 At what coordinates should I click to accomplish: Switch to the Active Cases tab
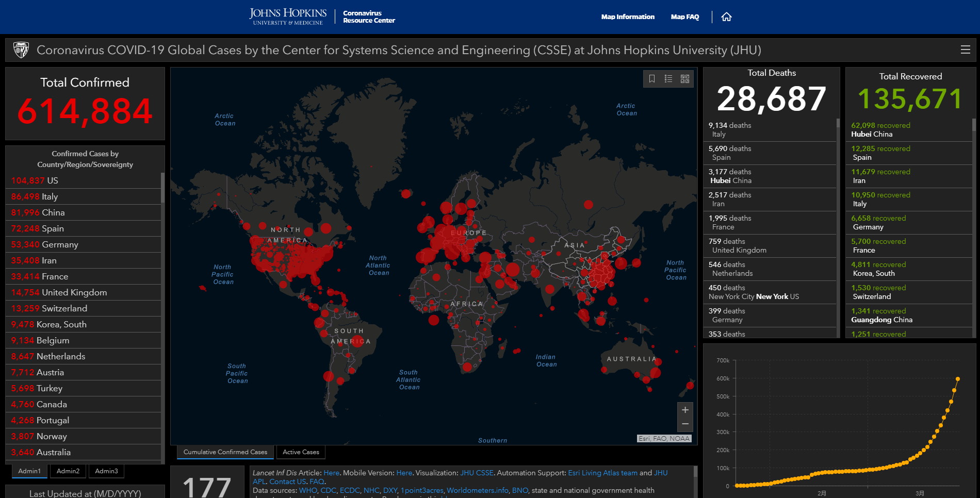[x=301, y=452]
